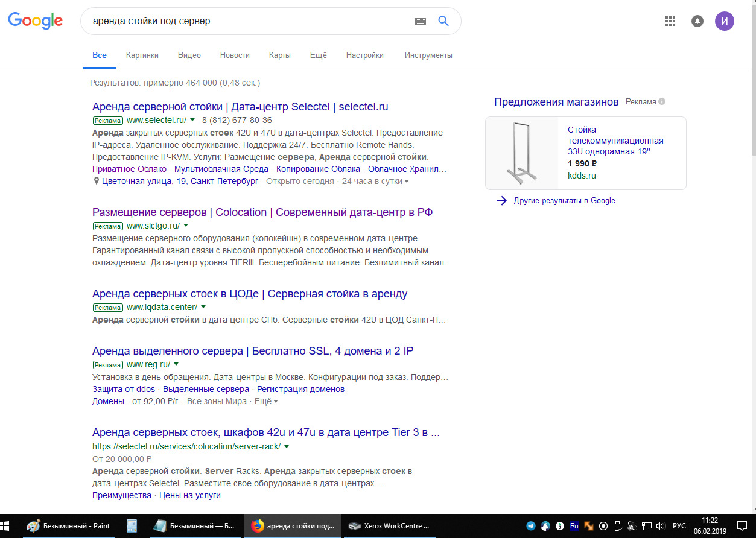Image resolution: width=756 pixels, height=538 pixels.
Task: Expand the selectel.ru/services/colocation URL arrow
Action: click(287, 447)
